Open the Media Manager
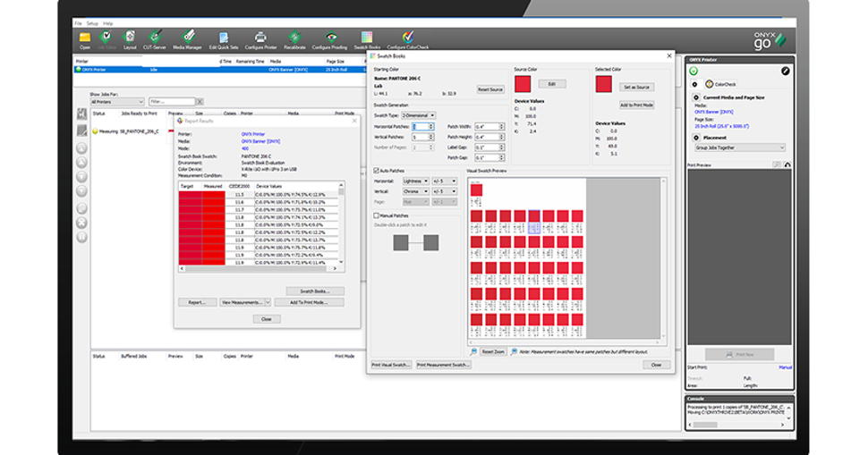 (x=188, y=38)
